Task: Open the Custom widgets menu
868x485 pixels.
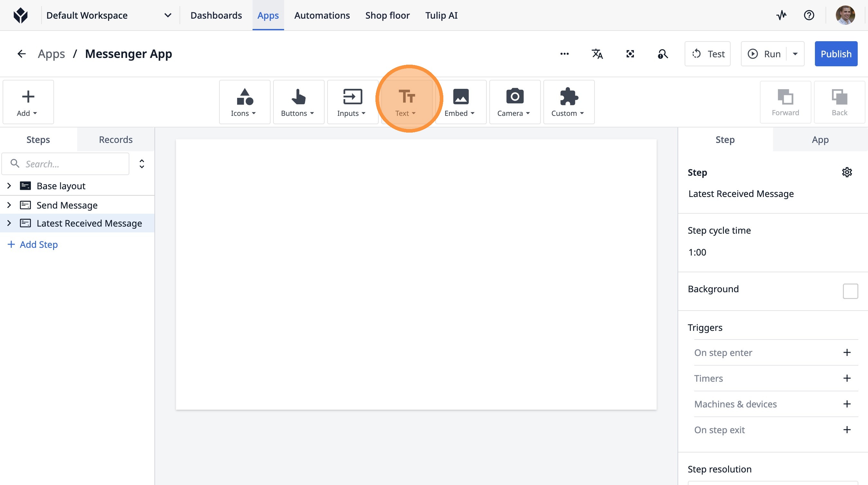Action: coord(568,102)
